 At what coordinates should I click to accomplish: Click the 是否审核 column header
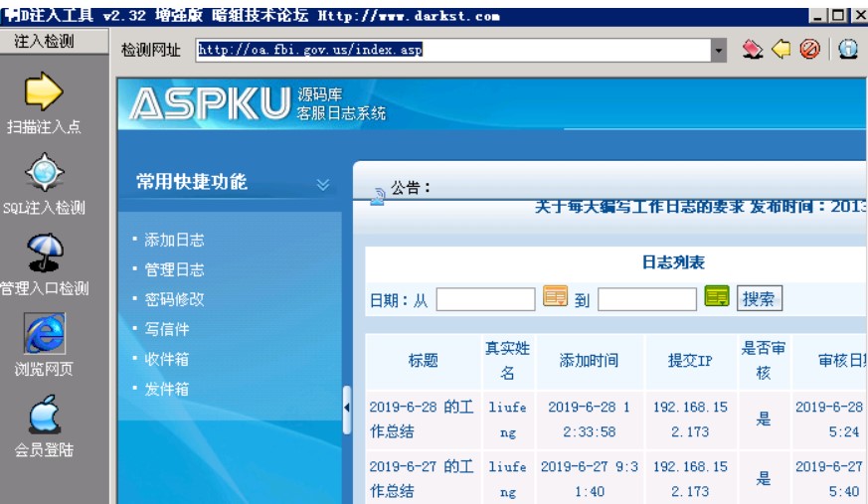[764, 361]
